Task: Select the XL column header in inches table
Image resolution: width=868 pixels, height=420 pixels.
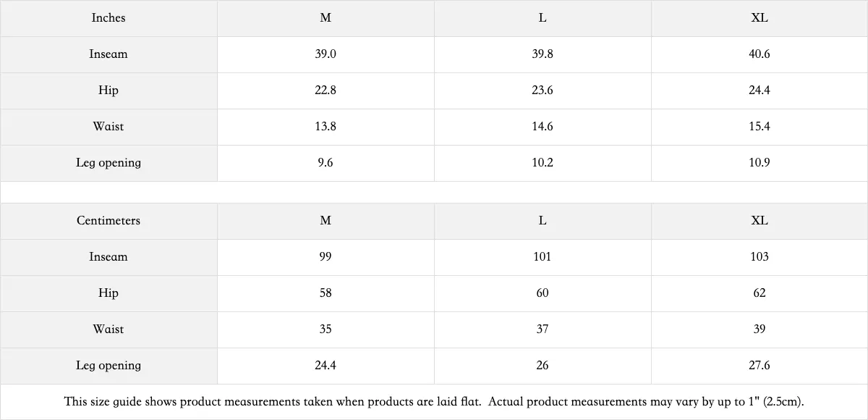Action: click(759, 18)
